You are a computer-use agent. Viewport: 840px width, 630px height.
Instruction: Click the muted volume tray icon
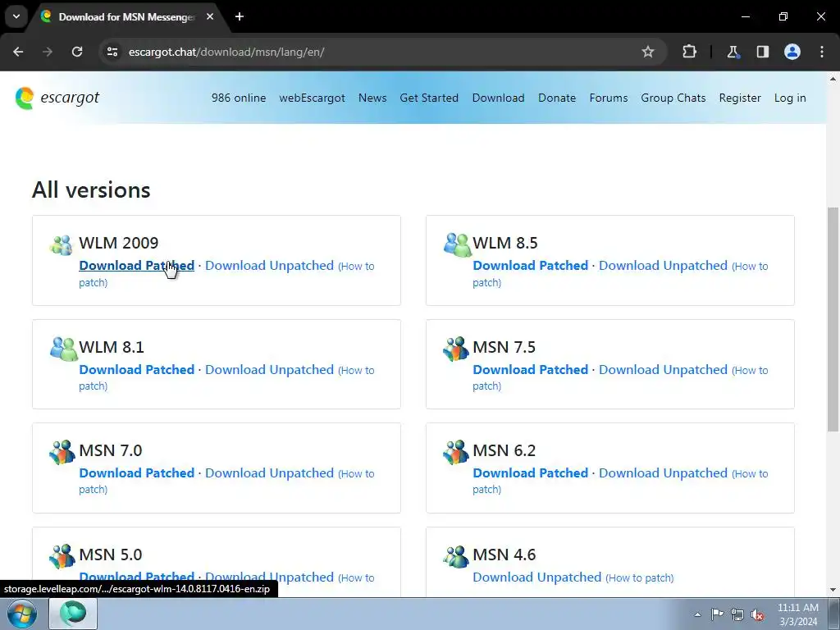[x=757, y=615]
